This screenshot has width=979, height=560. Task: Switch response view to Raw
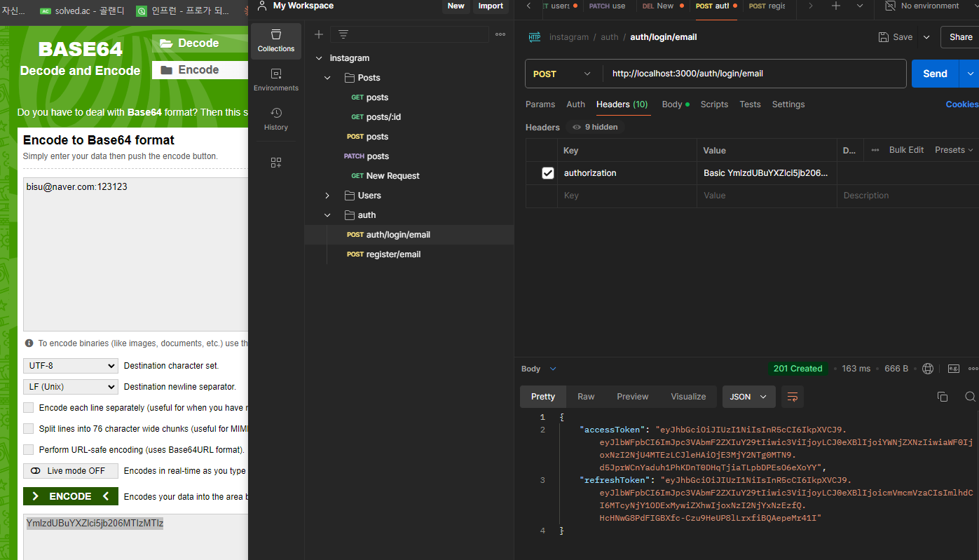586,397
